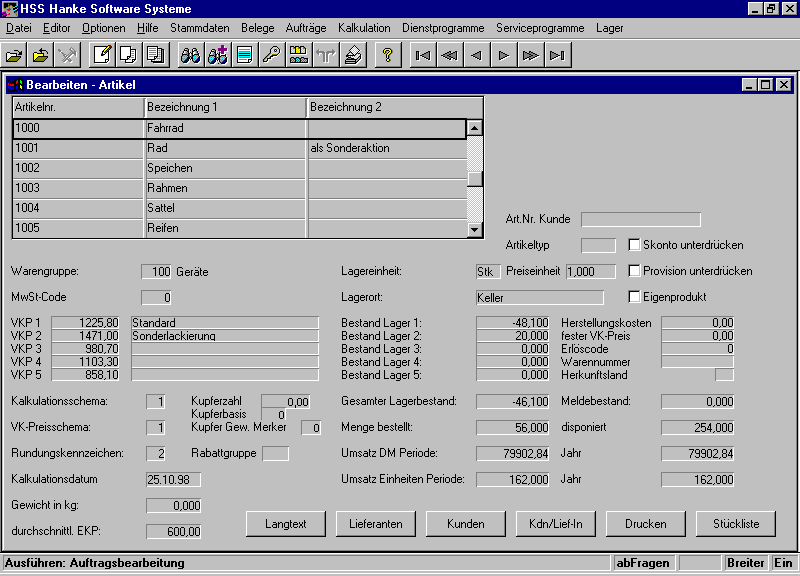Check the Eigenprodukt checkbox
The width and height of the screenshot is (800, 576).
coord(634,297)
